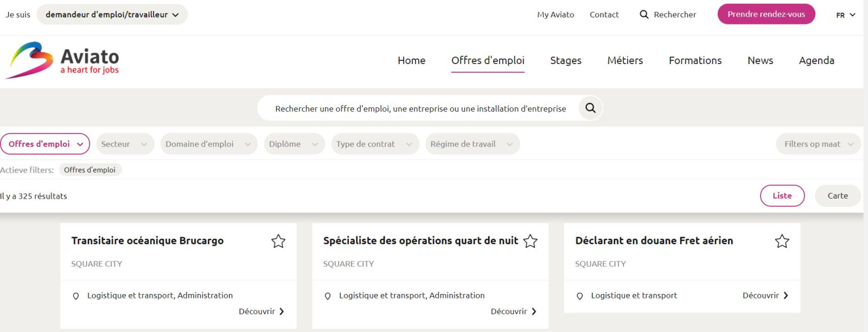
Task: Open the Métiers navigation item
Action: 625,60
